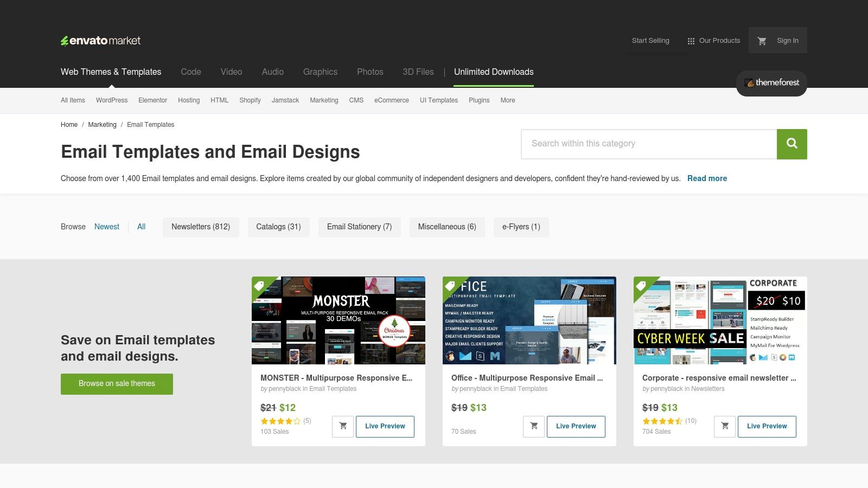Image resolution: width=868 pixels, height=488 pixels.
Task: Go to Marketing breadcrumb
Action: pyautogui.click(x=102, y=125)
